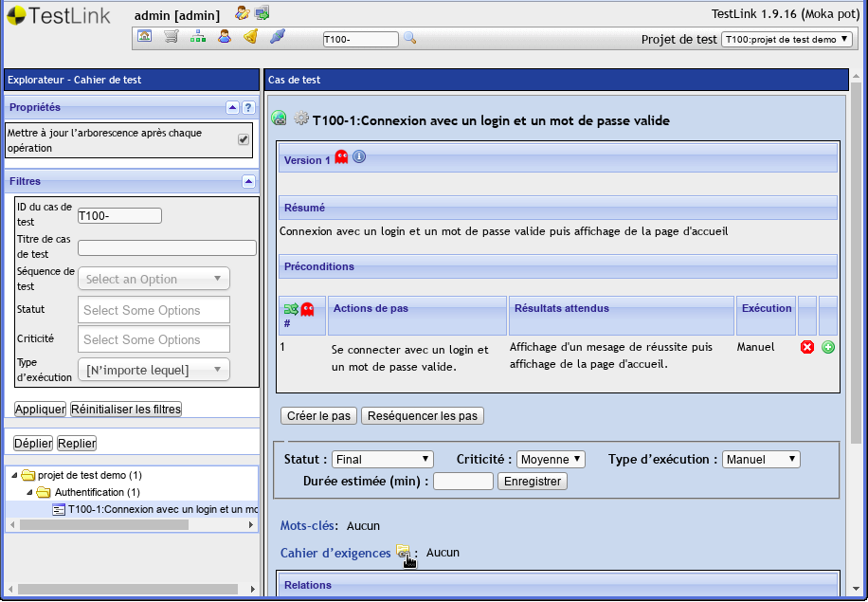Click the magnifier icon to search T100-
The image size is (868, 602).
point(409,37)
